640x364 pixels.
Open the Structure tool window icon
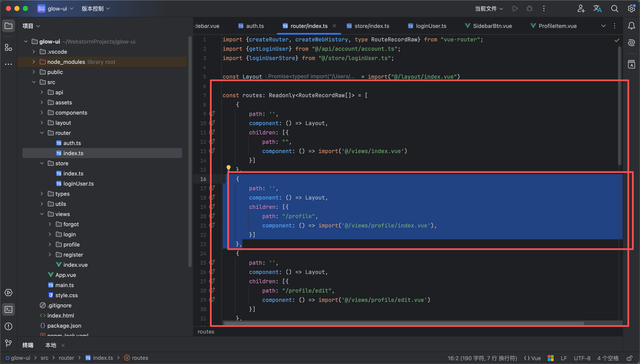[8, 47]
